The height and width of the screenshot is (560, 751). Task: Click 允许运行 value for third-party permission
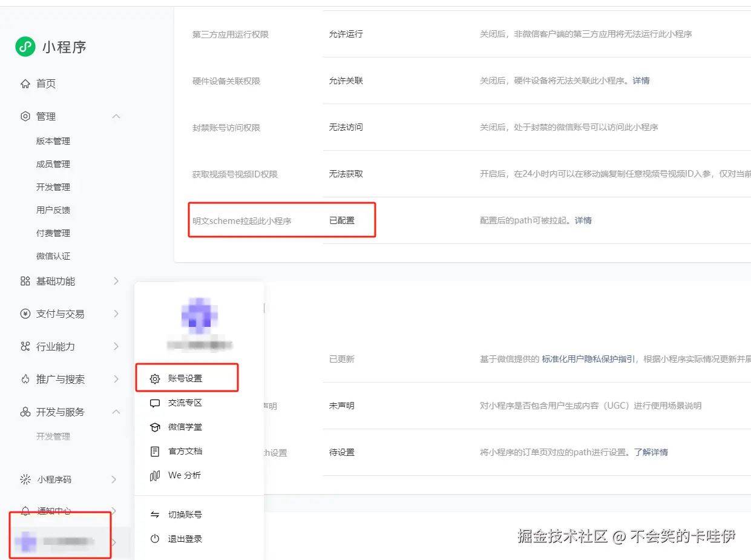[x=346, y=34]
